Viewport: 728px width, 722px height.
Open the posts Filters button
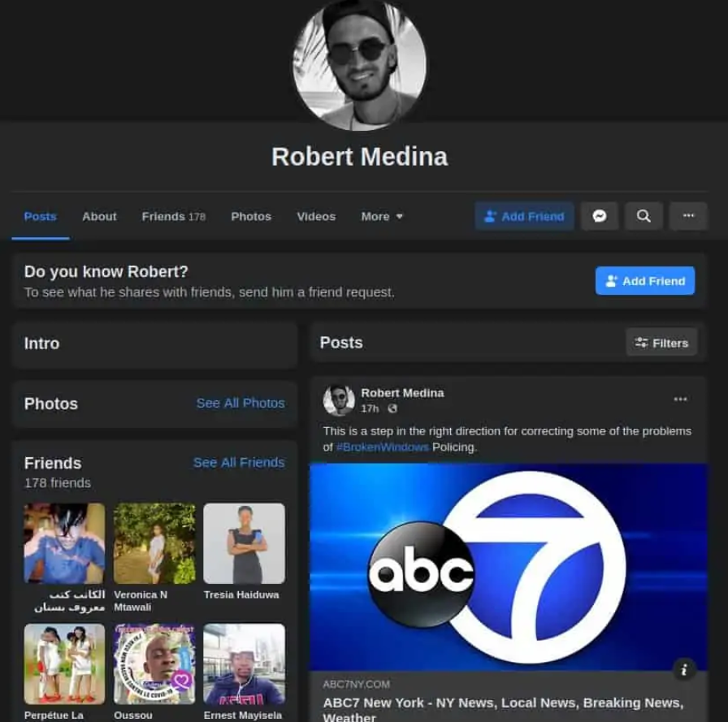pyautogui.click(x=661, y=343)
